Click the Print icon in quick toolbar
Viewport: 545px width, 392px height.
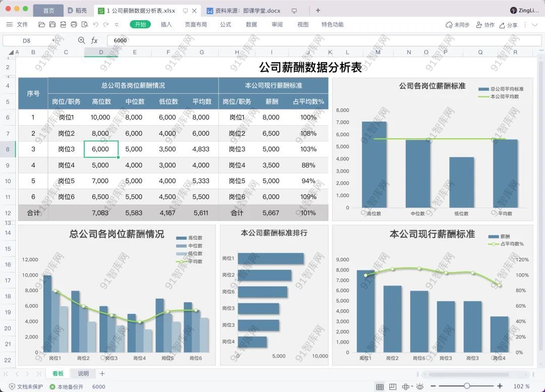point(74,24)
